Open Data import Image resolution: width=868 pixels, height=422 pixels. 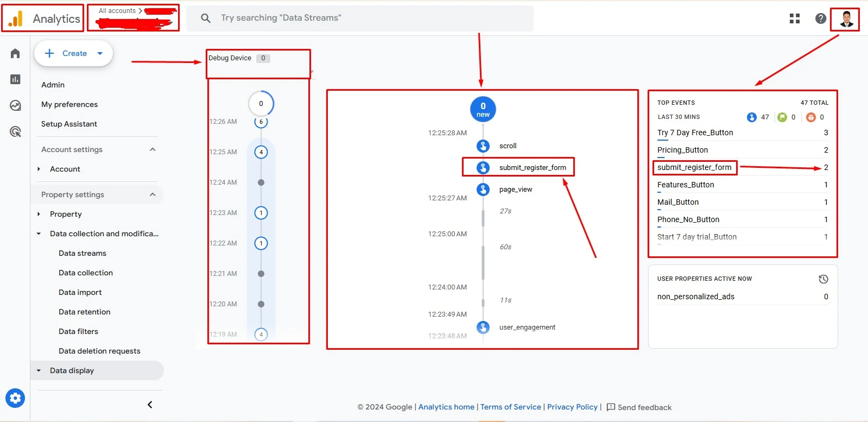tap(80, 292)
